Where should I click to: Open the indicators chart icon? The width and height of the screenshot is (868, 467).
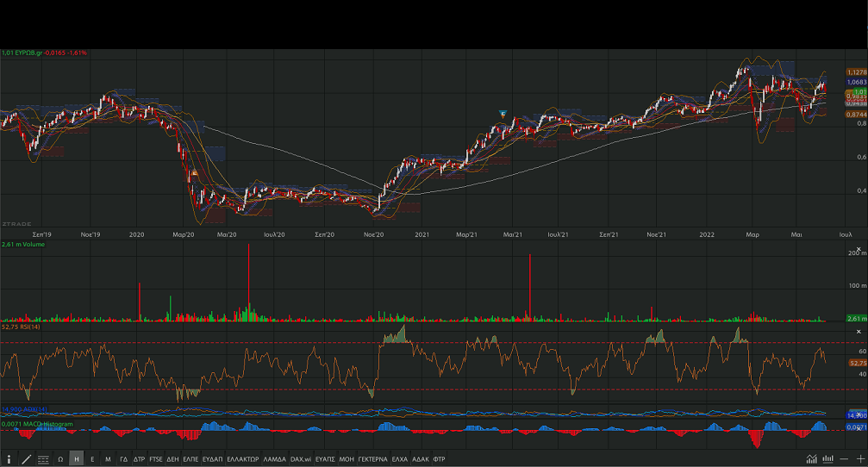[811, 458]
